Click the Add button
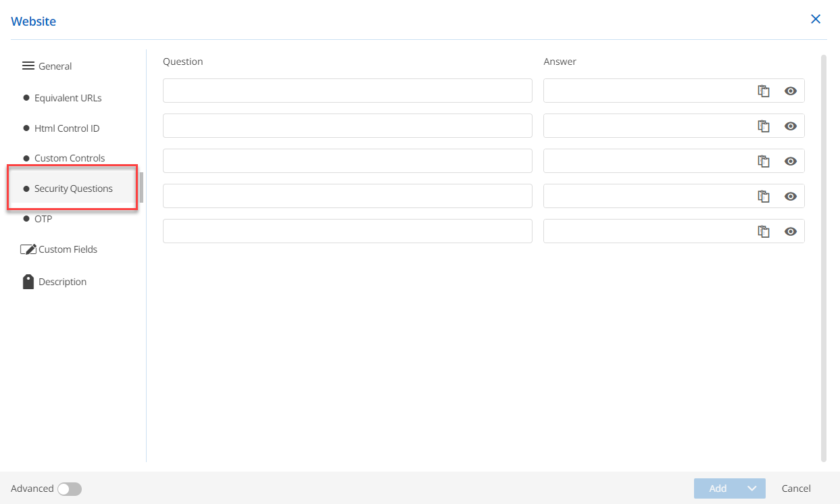 pyautogui.click(x=718, y=488)
